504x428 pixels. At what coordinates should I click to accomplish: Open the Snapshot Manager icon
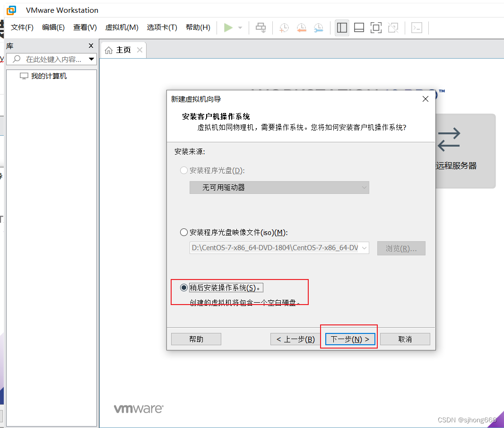[x=318, y=27]
